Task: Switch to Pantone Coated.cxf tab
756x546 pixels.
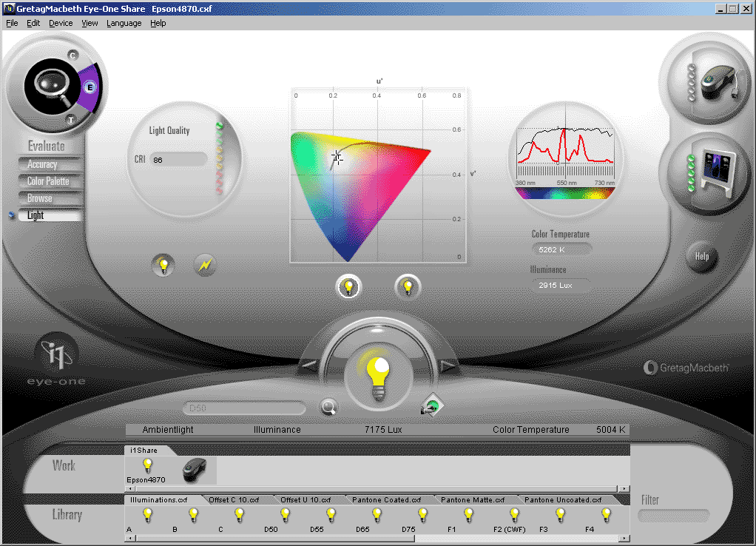Action: (x=386, y=499)
